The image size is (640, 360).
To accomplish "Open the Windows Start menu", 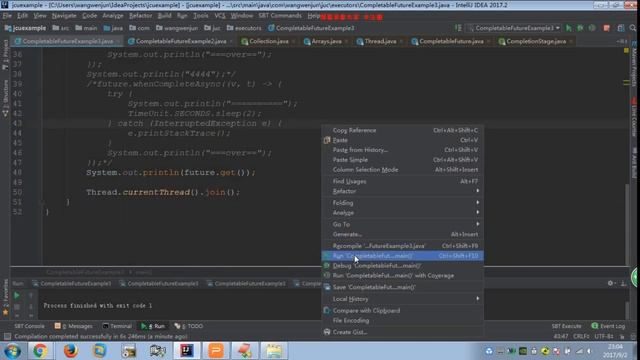I will coord(12,351).
